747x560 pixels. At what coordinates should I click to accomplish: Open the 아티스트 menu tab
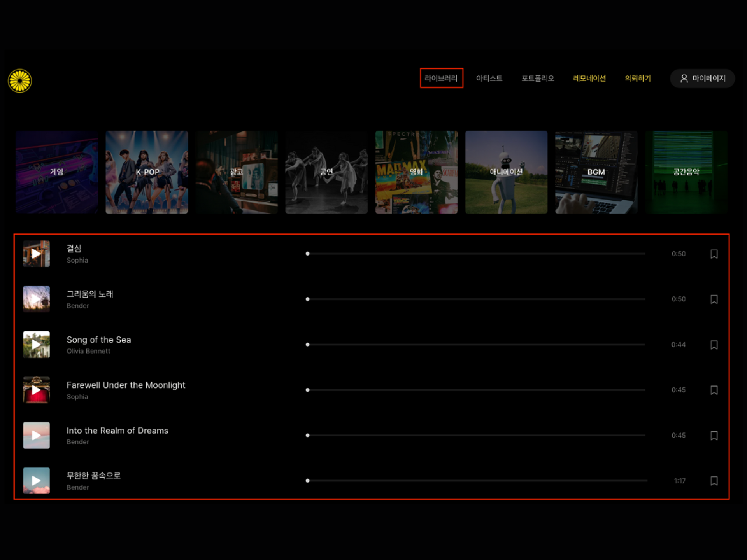[489, 78]
